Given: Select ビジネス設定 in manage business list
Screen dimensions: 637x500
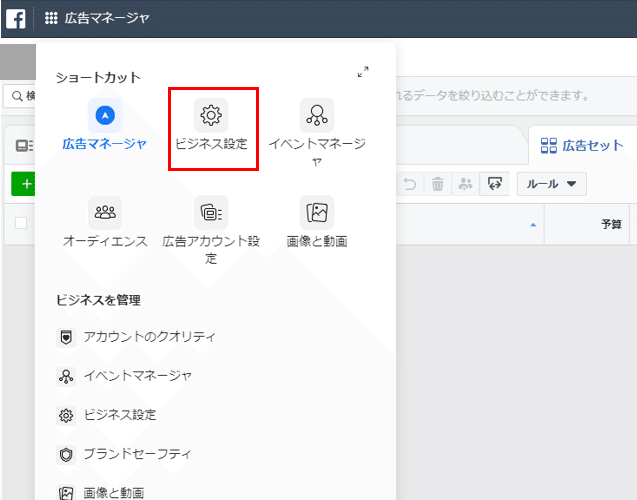Looking at the screenshot, I should pos(106,415).
